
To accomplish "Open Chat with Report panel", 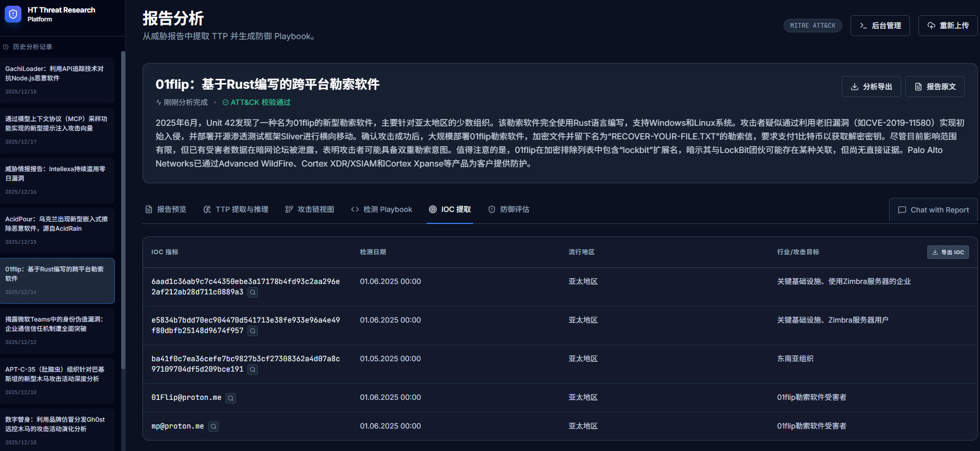I will pyautogui.click(x=933, y=210).
